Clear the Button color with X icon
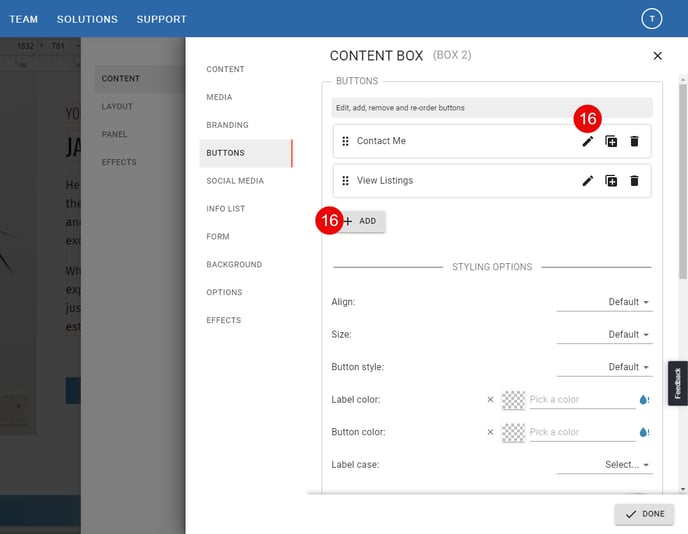 click(x=490, y=432)
